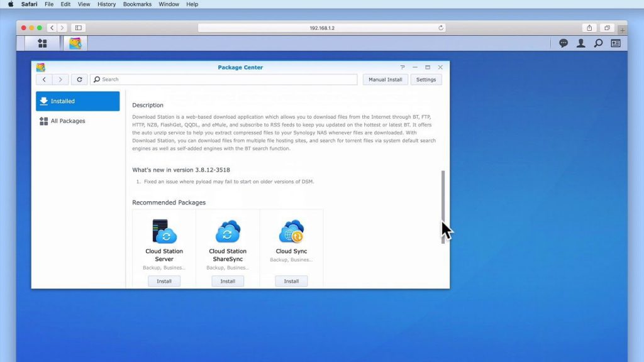The image size is (644, 362).
Task: Open the Edit menu
Action: tap(65, 4)
